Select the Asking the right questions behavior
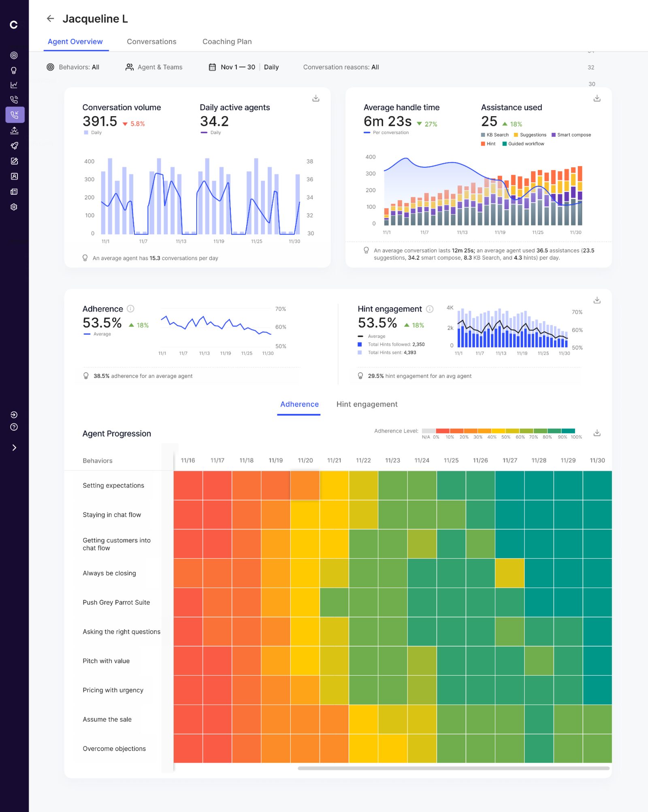Screen dimensions: 648x812 pyautogui.click(x=122, y=632)
